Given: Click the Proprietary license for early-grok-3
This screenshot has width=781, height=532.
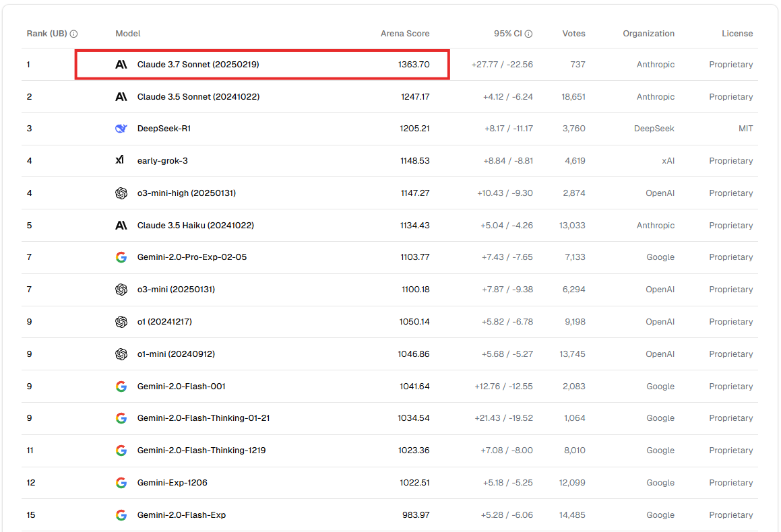Looking at the screenshot, I should (730, 161).
